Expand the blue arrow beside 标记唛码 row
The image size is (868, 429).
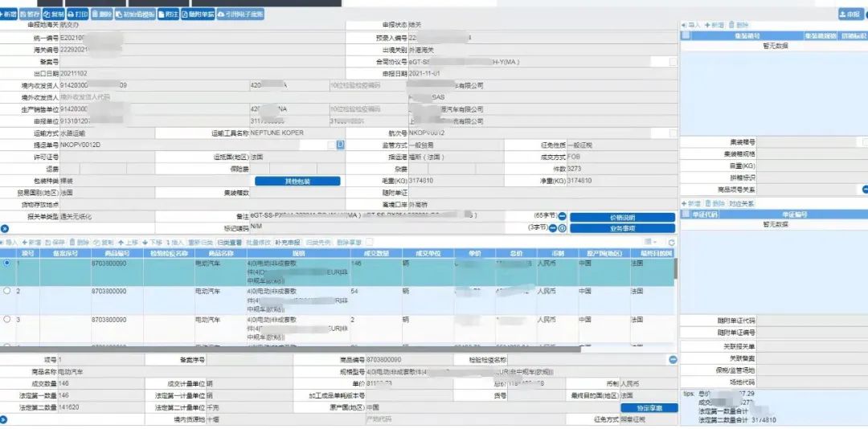click(x=4, y=228)
